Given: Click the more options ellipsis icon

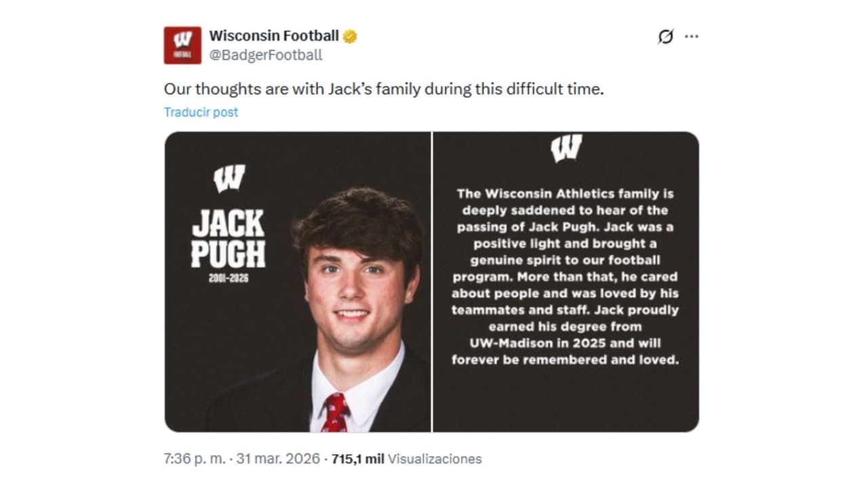Looking at the screenshot, I should [x=690, y=36].
